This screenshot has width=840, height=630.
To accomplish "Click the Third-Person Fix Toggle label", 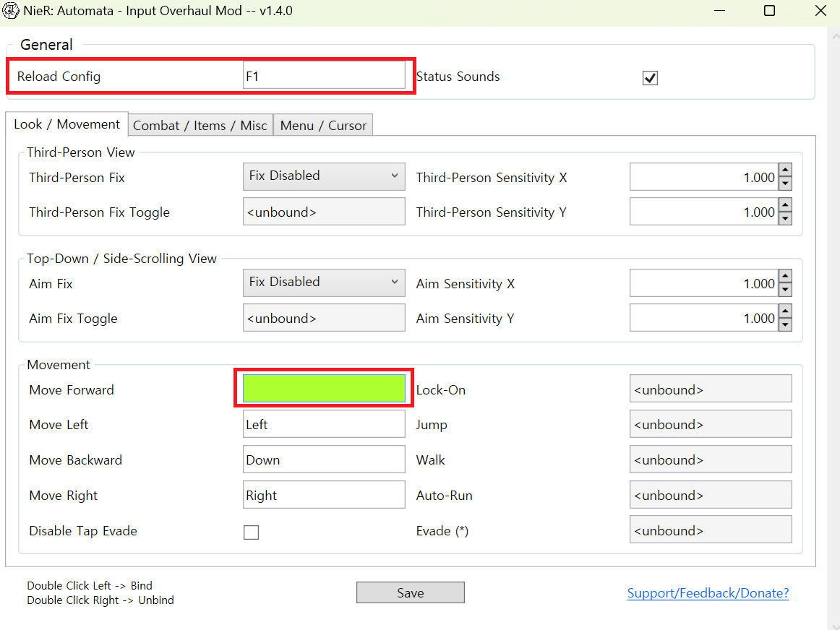I will (99, 212).
